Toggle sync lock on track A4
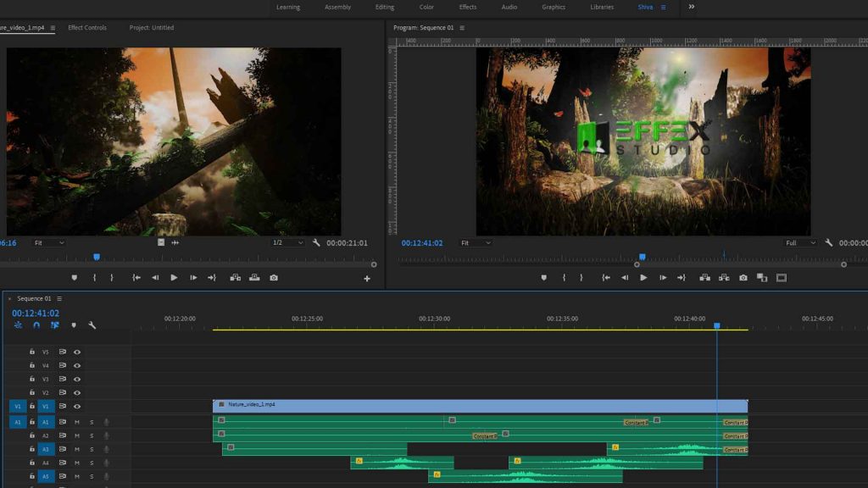This screenshot has width=868, height=488. [63, 463]
